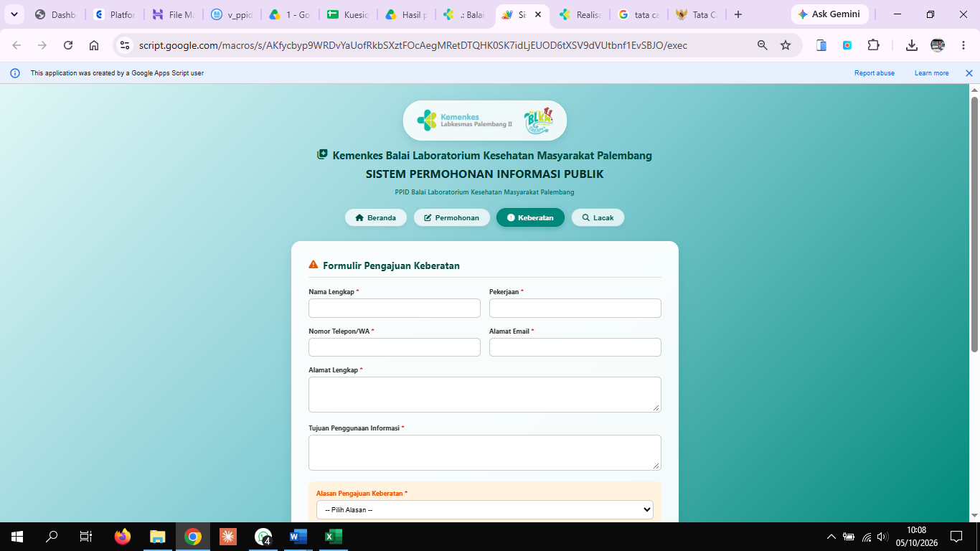Select the Keberatan tab
The height and width of the screenshot is (551, 980).
(530, 217)
